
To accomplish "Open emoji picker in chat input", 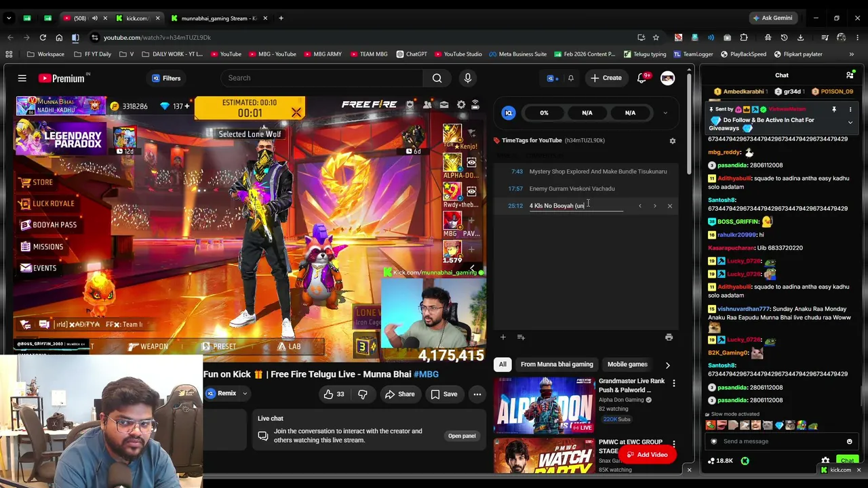I will [849, 441].
